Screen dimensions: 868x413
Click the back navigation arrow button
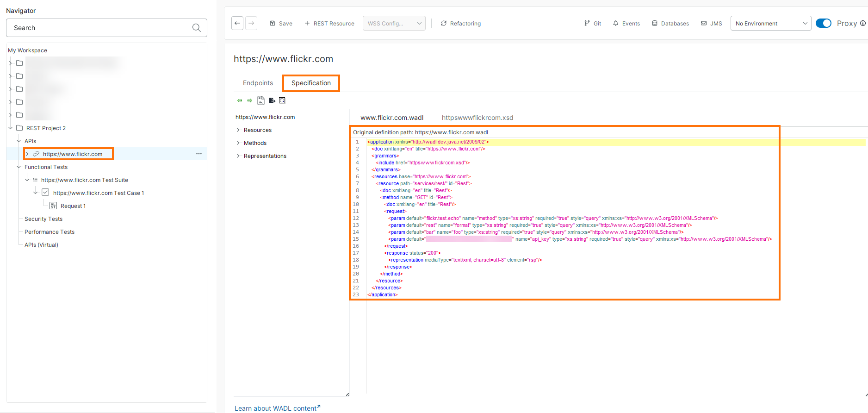(x=237, y=23)
